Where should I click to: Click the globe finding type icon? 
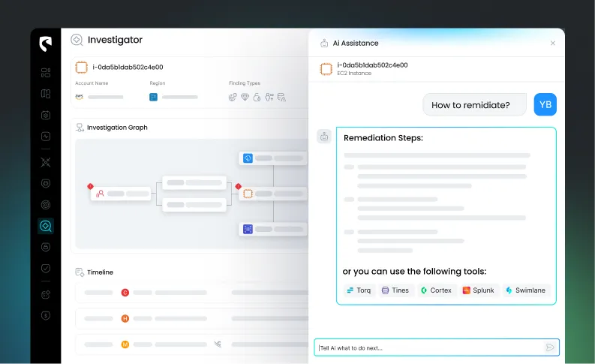233,98
